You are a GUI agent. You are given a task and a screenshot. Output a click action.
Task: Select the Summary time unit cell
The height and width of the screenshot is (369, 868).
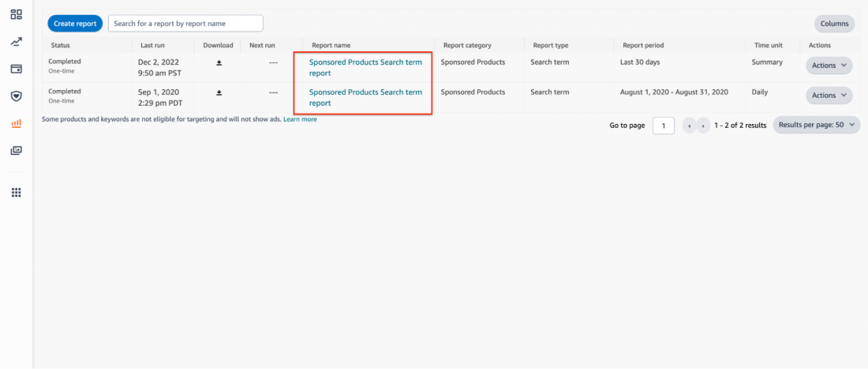767,62
